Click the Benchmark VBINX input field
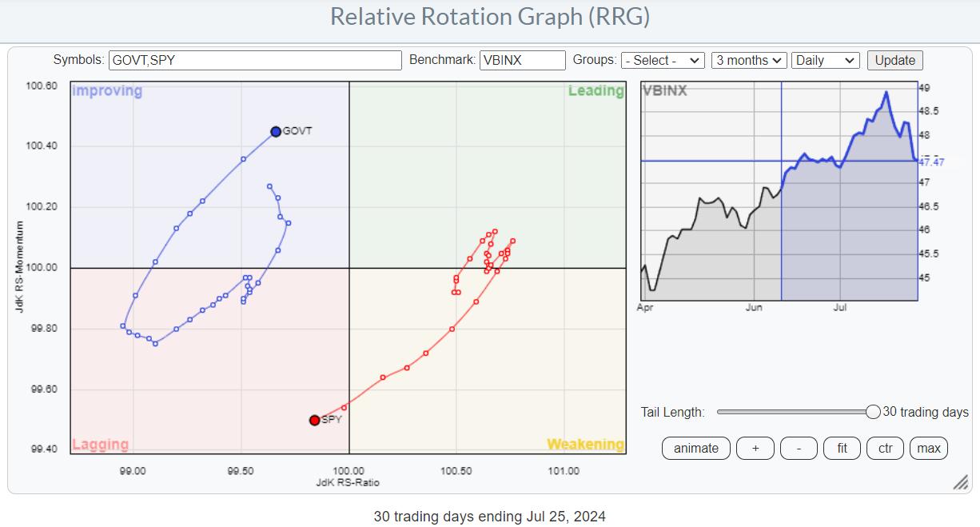 [522, 61]
